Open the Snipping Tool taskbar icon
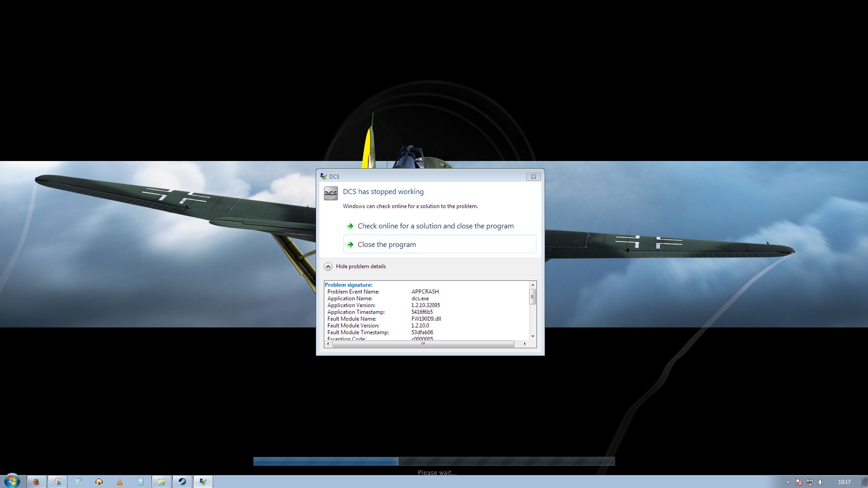Screen dimensions: 868x488 [x=57, y=482]
